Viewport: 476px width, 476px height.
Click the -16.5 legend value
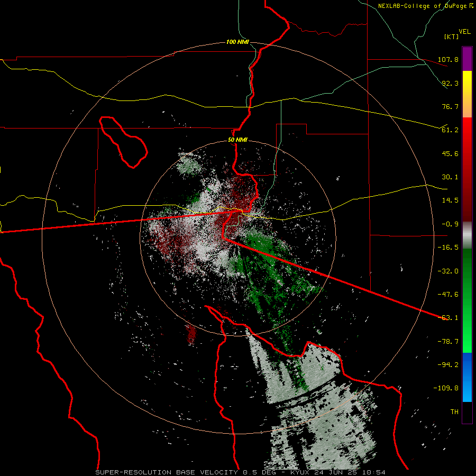point(448,248)
